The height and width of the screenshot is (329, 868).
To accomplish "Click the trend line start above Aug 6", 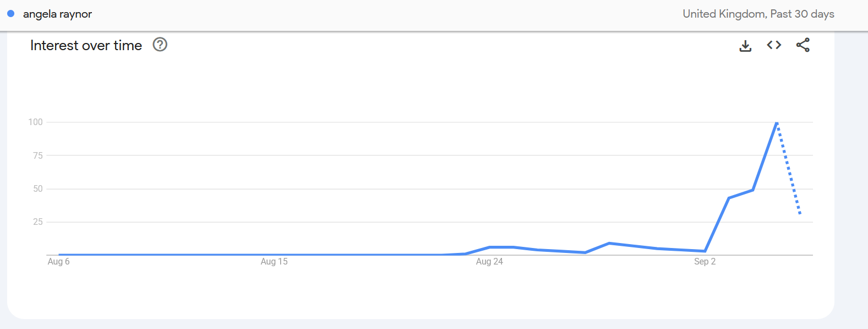I will (59, 255).
